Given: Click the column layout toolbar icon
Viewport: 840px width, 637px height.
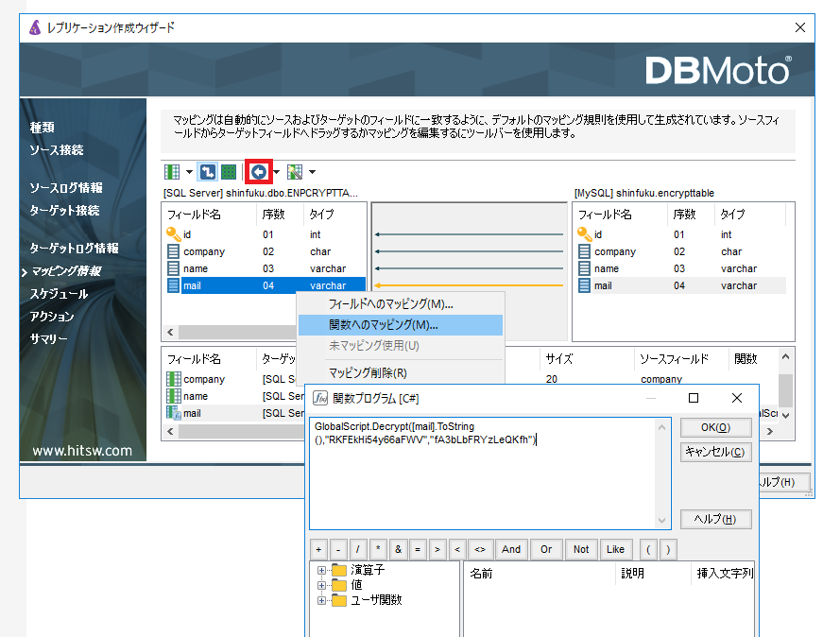Looking at the screenshot, I should 172,172.
